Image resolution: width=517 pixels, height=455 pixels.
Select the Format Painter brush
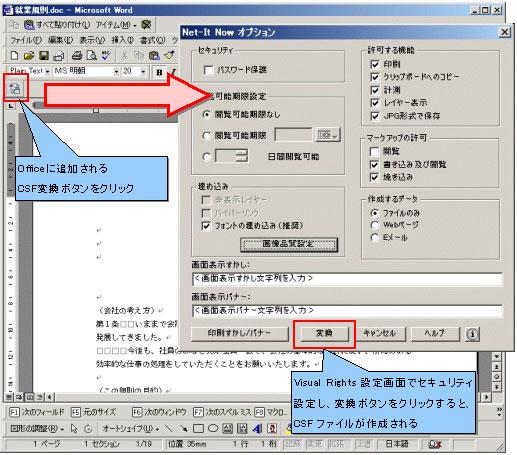coord(170,55)
